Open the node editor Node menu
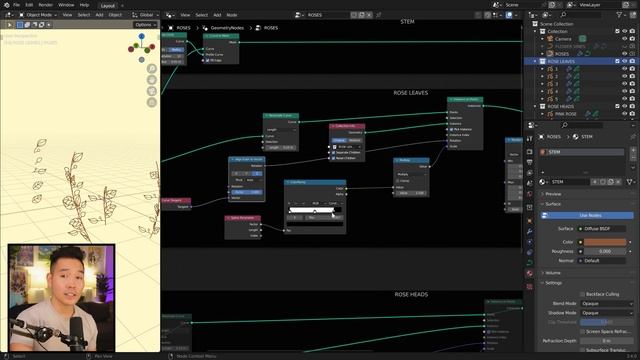This screenshot has width=640, height=360. tap(232, 15)
